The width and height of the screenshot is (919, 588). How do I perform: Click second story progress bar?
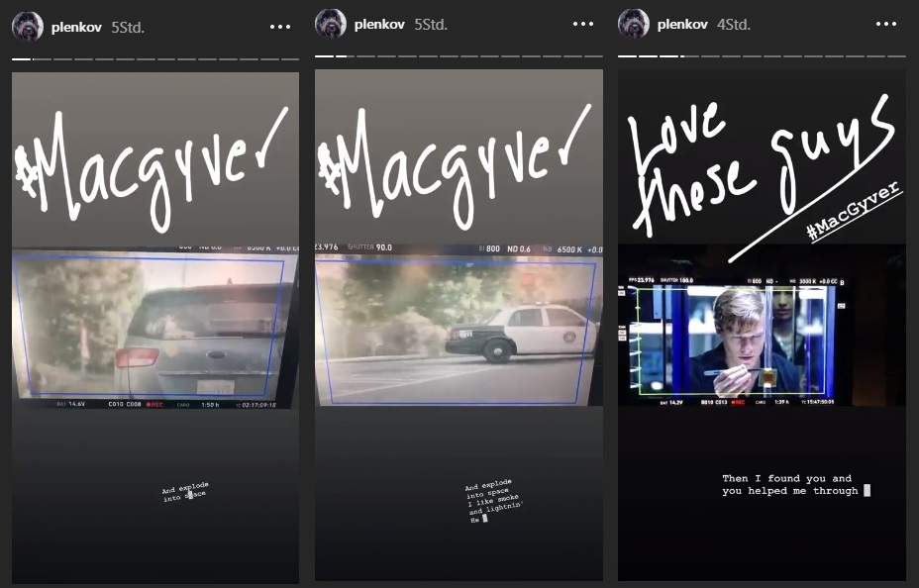point(459,56)
